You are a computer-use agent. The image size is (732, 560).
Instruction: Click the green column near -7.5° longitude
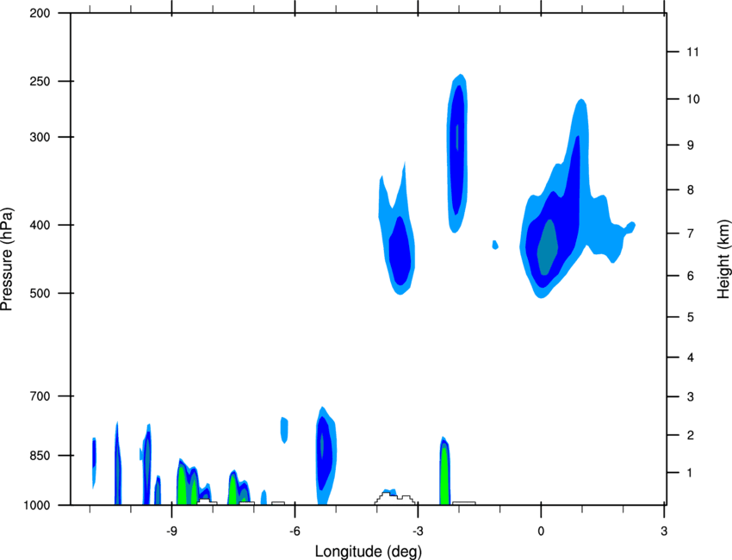[x=233, y=489]
